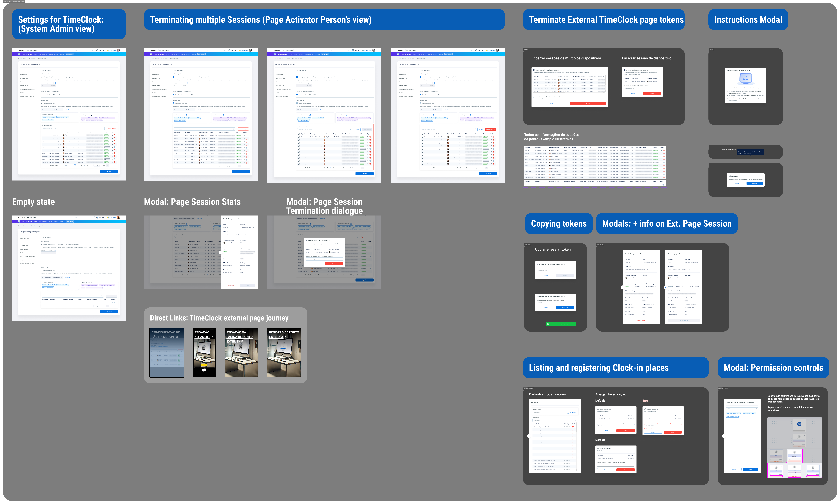Focus password field in multiple-devices Encerrar modal
The image size is (840, 504).
[x=570, y=99]
